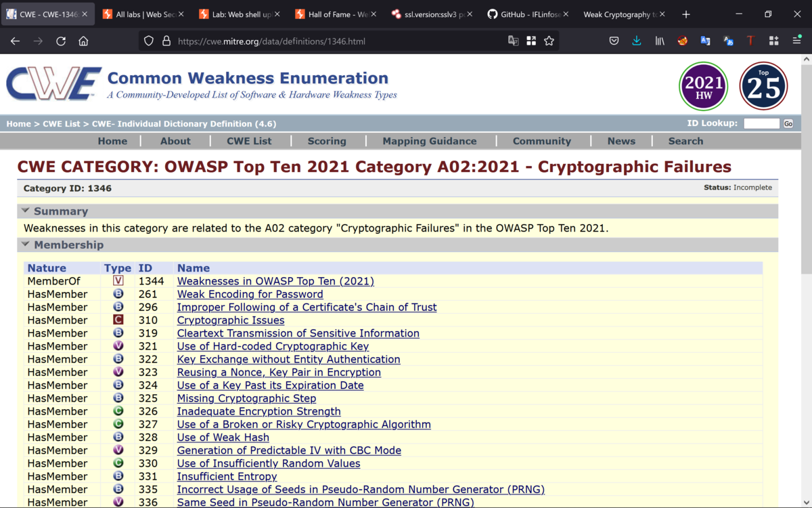The width and height of the screenshot is (812, 508).
Task: Open the blue Google Translate extension
Action: tap(705, 41)
